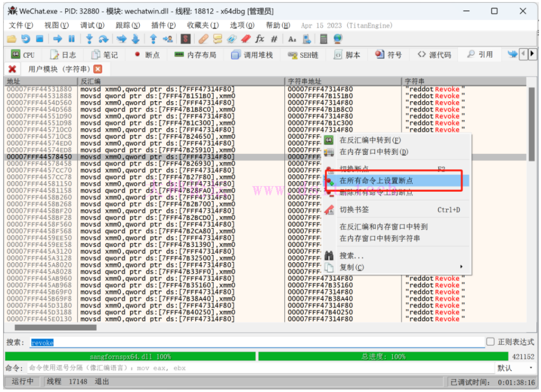The height and width of the screenshot is (392, 541).
Task: Switch to the CPU tab
Action: coord(23,55)
